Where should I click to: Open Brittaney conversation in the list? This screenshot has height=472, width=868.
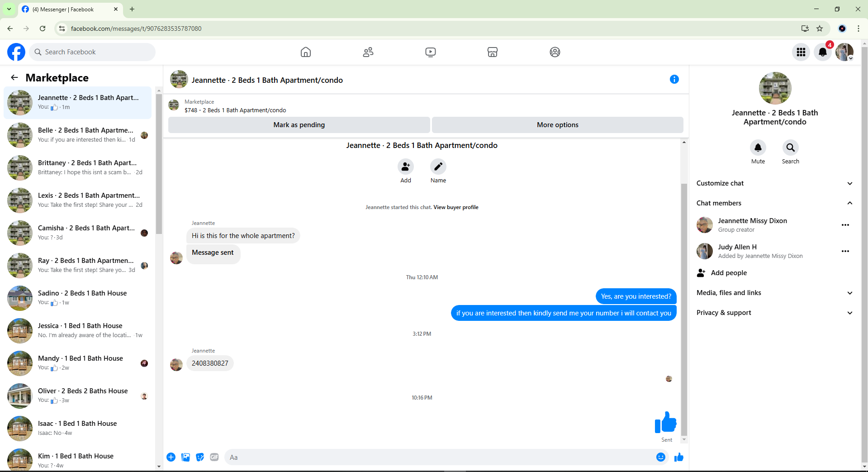[78, 168]
